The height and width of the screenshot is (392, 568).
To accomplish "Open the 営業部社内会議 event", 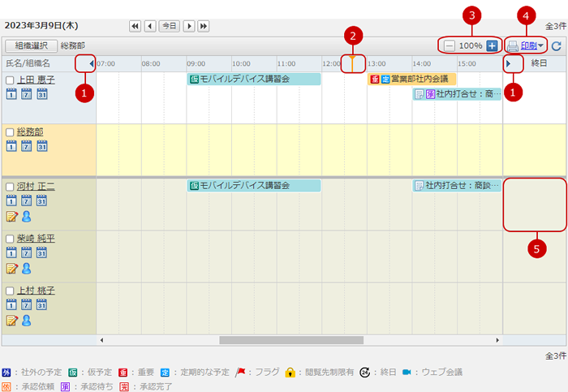I will pos(411,79).
